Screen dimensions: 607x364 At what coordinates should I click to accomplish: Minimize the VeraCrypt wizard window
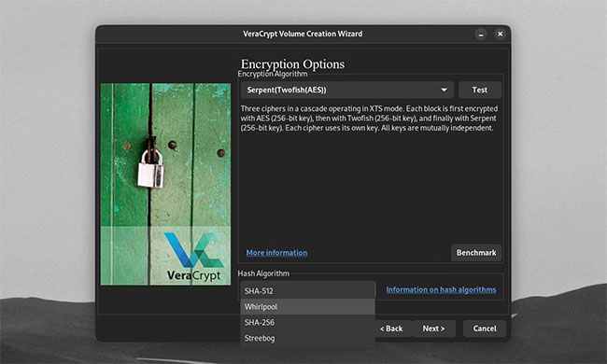pos(481,34)
